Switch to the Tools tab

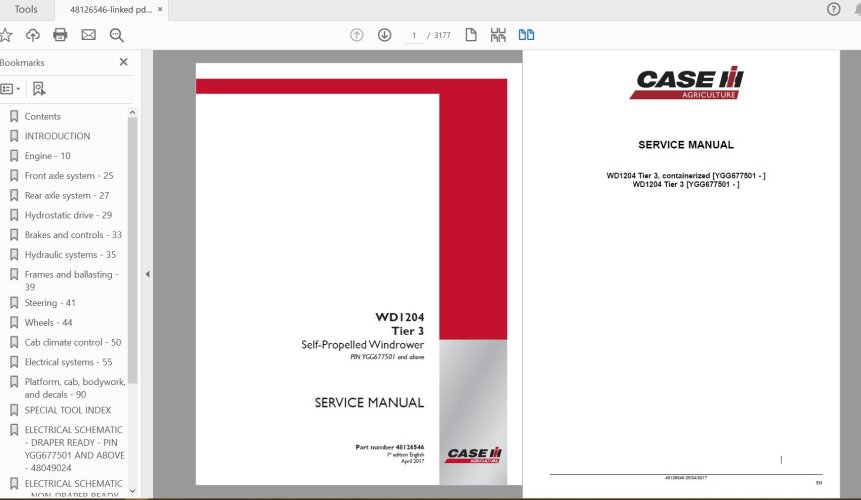coord(26,9)
